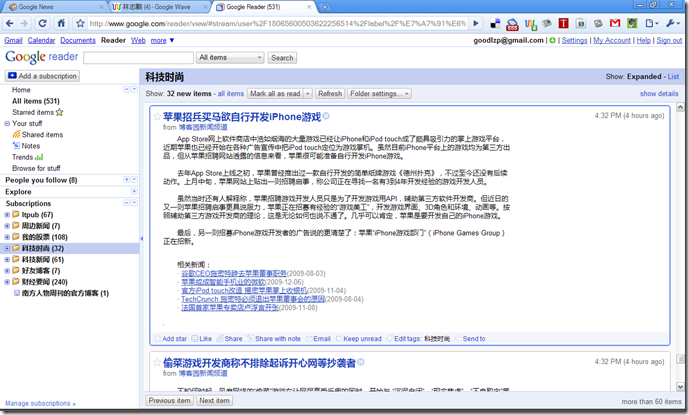Click the green status circle icon
689x415 pixels.
[x=552, y=40]
